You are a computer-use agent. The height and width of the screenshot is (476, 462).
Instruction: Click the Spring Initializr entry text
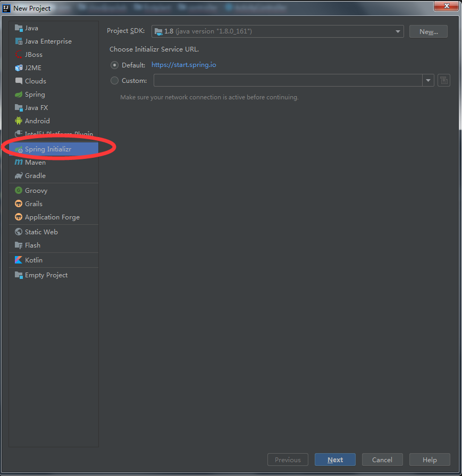(48, 149)
